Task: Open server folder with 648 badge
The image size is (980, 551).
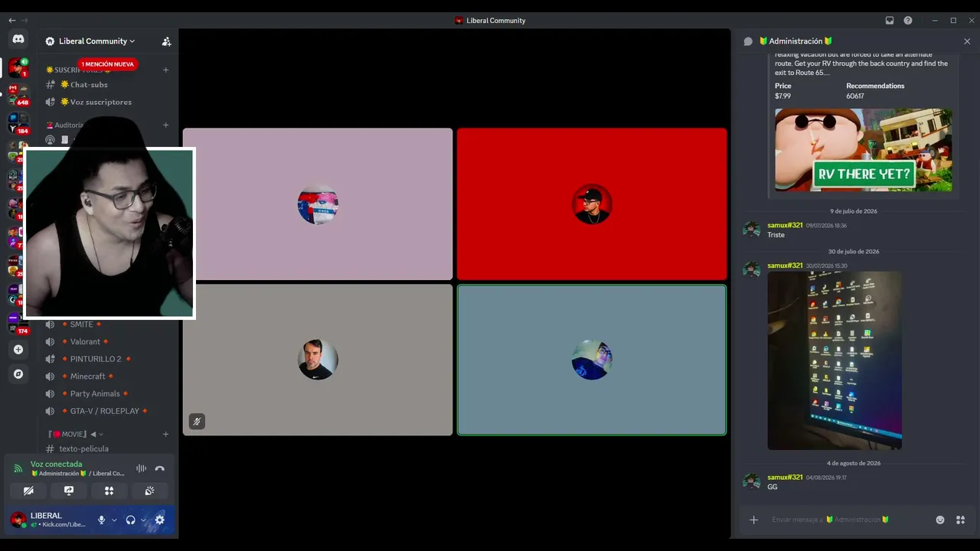Action: tap(18, 95)
